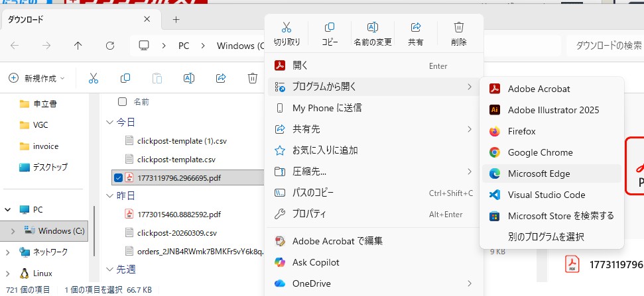
Task: Open the 新規作成 dropdown
Action: click(37, 78)
